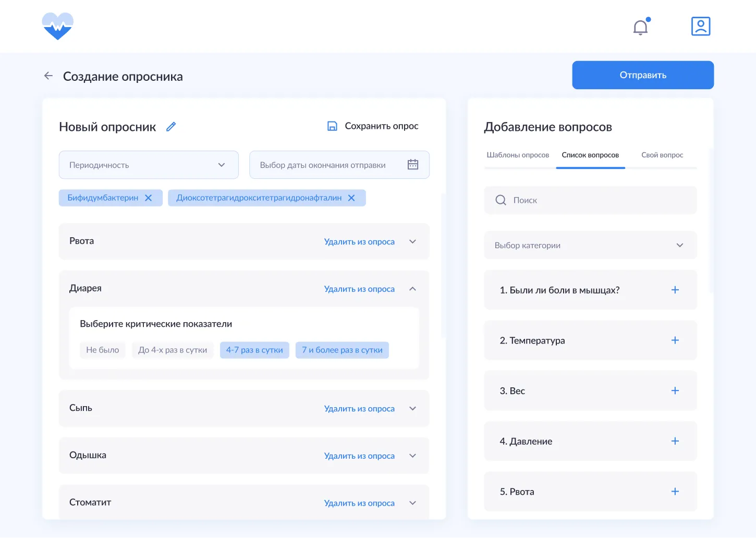Screen dimensions: 756x538
Task: Click the Создание опросника heading
Action: coord(123,77)
